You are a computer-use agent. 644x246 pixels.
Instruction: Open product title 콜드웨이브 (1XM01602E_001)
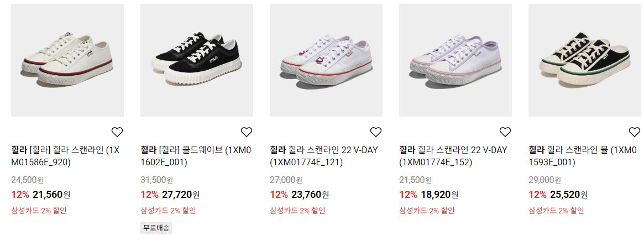(196, 156)
